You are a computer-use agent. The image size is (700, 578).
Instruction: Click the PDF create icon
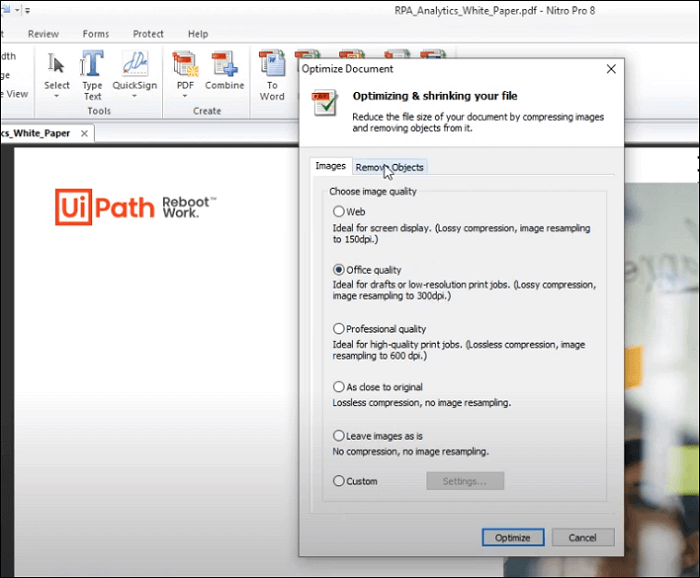point(185,63)
